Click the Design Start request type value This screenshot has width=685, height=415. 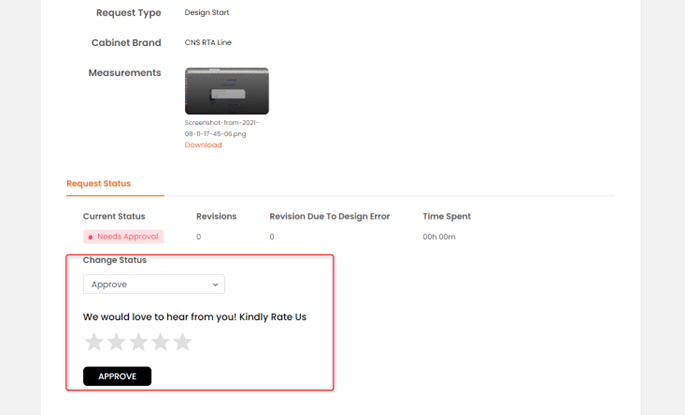click(x=207, y=13)
